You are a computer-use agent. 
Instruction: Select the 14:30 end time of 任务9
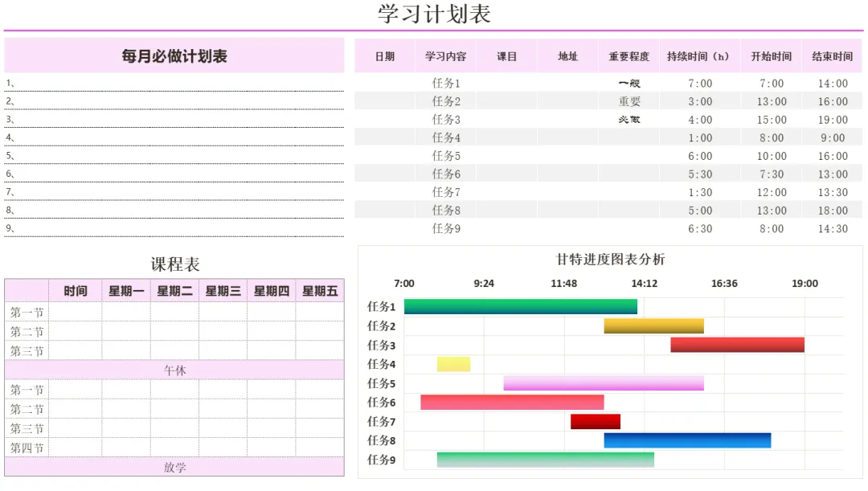tap(833, 228)
